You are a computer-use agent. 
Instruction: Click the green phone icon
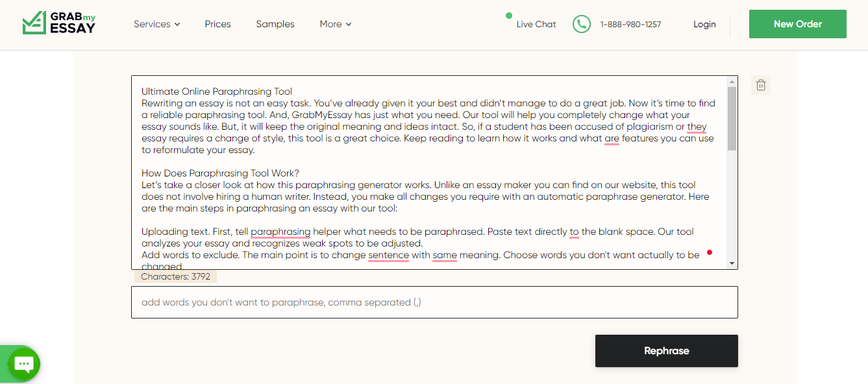click(581, 24)
